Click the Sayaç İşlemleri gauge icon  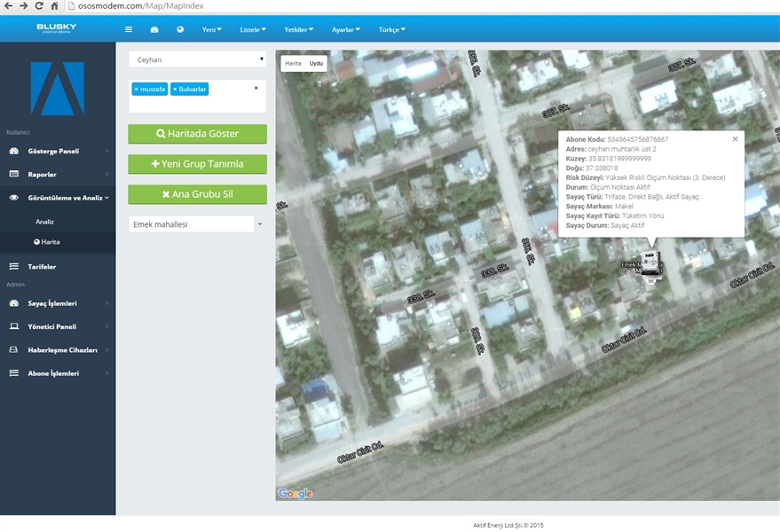point(14,302)
